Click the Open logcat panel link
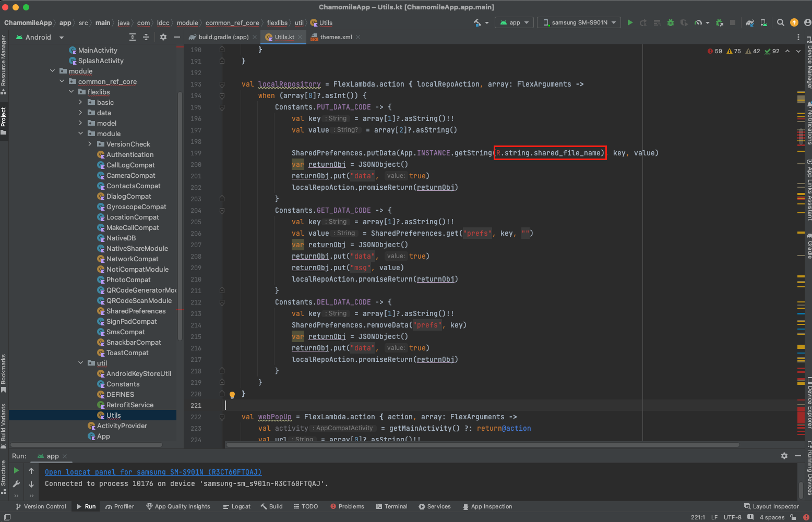Image resolution: width=812 pixels, height=522 pixels. pos(153,472)
